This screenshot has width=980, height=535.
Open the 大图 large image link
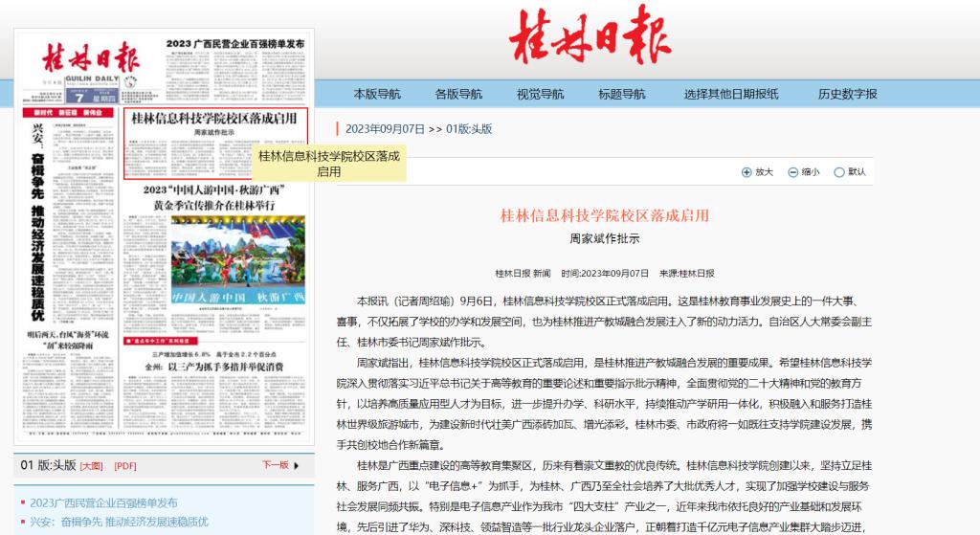pos(91,466)
